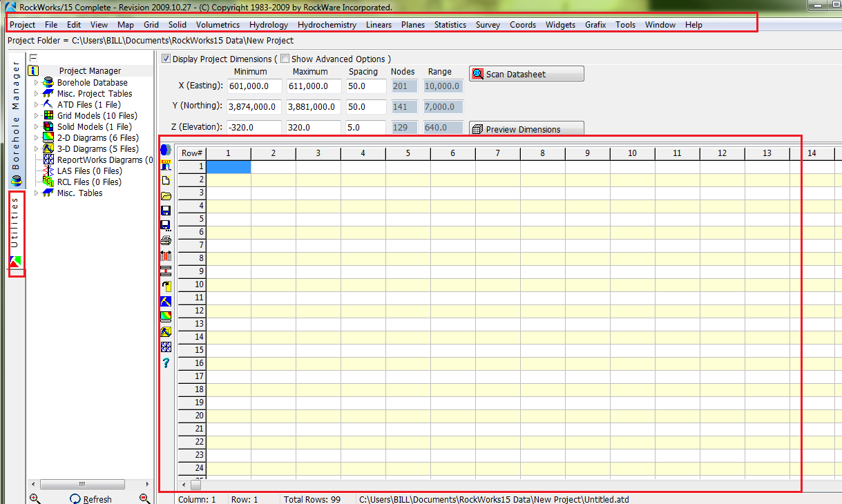Open help with the question mark icon
The width and height of the screenshot is (842, 504).
166,362
